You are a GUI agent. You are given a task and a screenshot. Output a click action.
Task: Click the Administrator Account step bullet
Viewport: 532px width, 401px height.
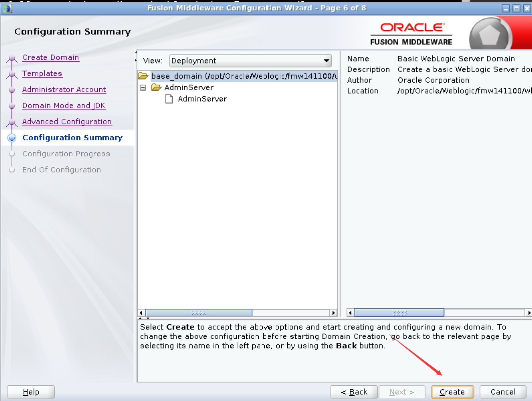pos(12,90)
